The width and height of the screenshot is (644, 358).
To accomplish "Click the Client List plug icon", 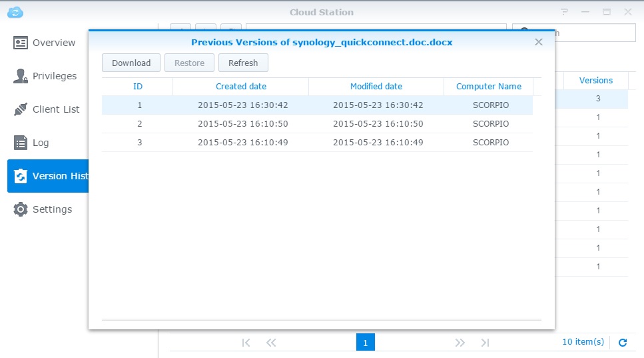I will click(20, 109).
